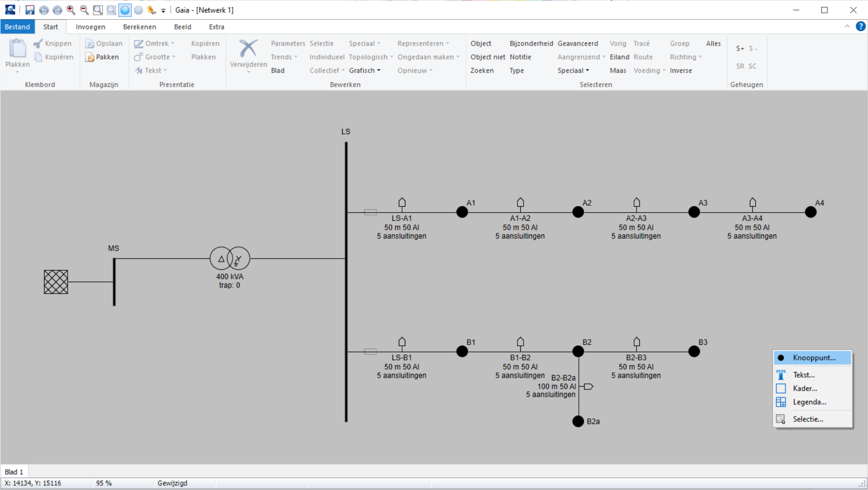Choose Knooppunt... in the context menu
The width and height of the screenshot is (868, 490).
click(x=814, y=357)
